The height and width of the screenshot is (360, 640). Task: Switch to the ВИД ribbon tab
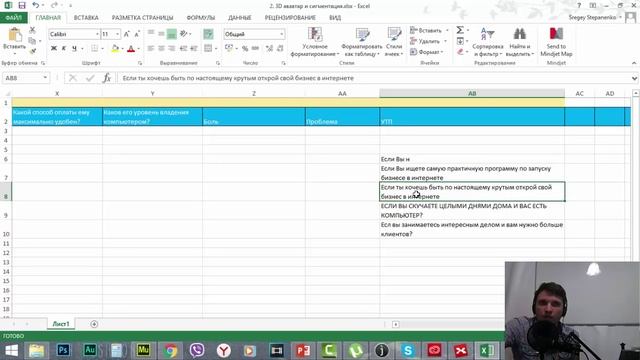335,18
